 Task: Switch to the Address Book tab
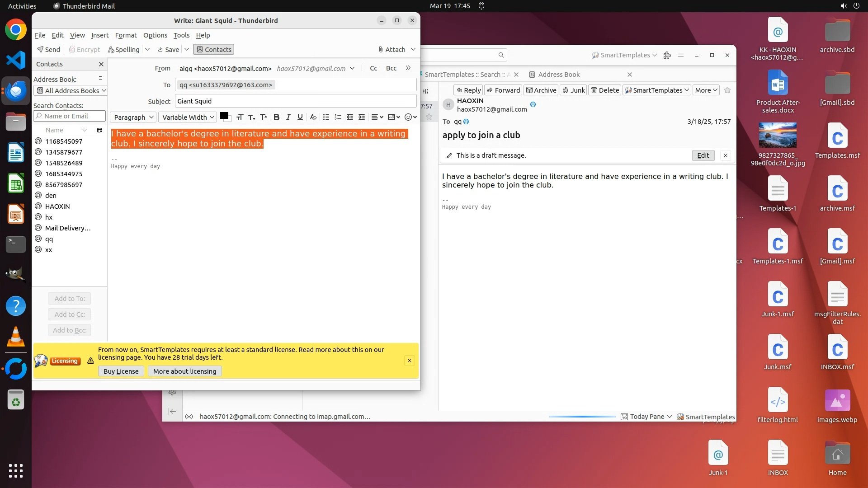[559, 74]
